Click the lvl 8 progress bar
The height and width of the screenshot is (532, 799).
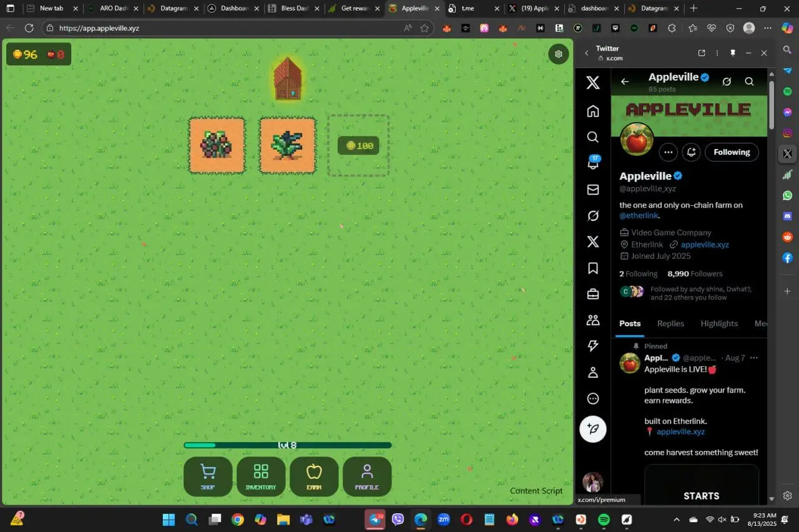click(x=288, y=445)
